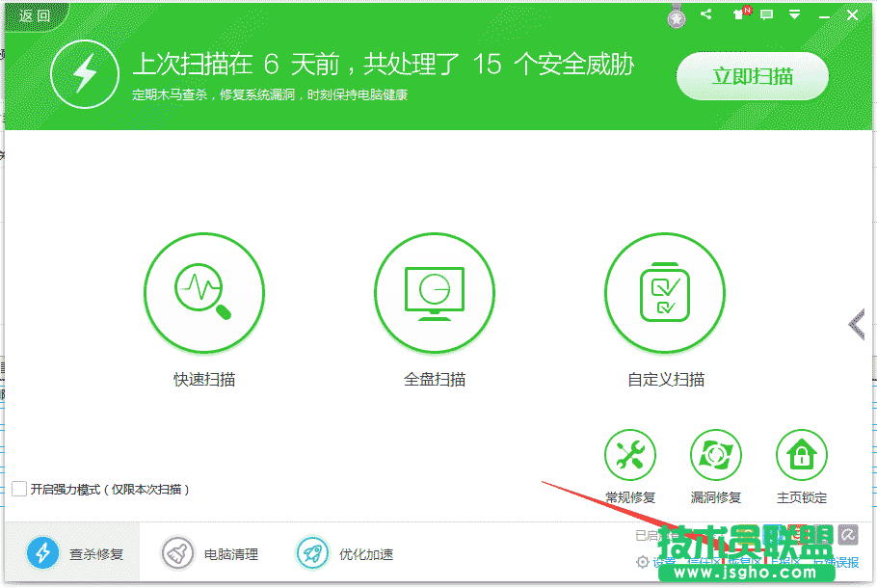Launch 漏洞修复 vulnerability repair
This screenshot has height=588, width=877.
click(x=716, y=454)
